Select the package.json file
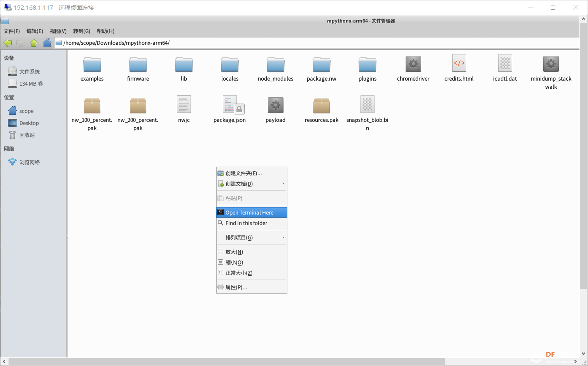588x366 pixels. (x=229, y=106)
